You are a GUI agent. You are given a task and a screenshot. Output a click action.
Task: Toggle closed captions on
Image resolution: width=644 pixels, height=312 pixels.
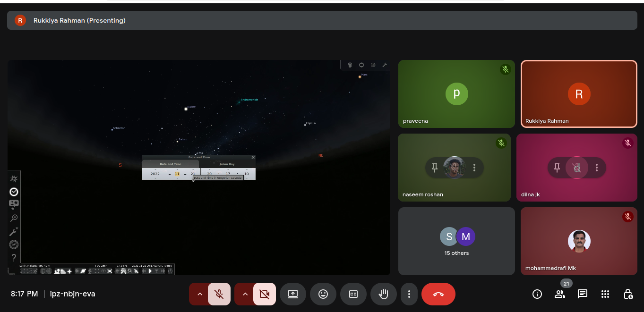tap(353, 294)
